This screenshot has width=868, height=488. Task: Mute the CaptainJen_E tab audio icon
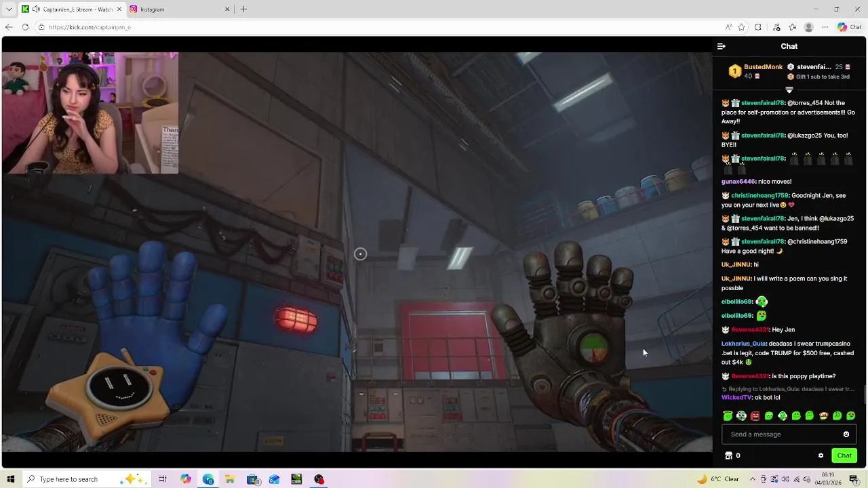[36, 9]
